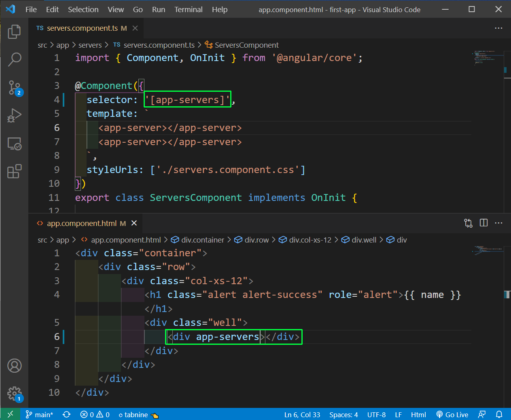Click styleUrls property on line 9
This screenshot has width=511, height=420.
112,169
